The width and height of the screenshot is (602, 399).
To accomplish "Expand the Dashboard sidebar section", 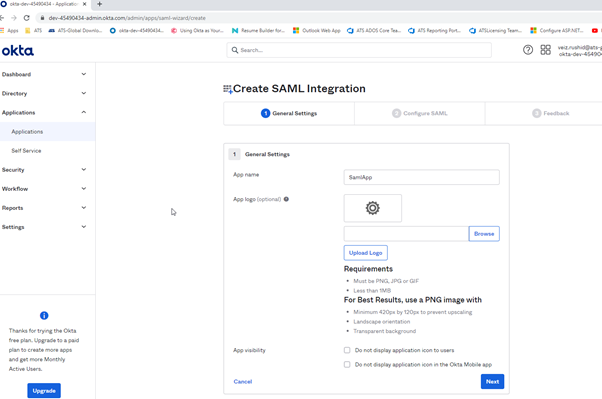I will click(x=44, y=74).
